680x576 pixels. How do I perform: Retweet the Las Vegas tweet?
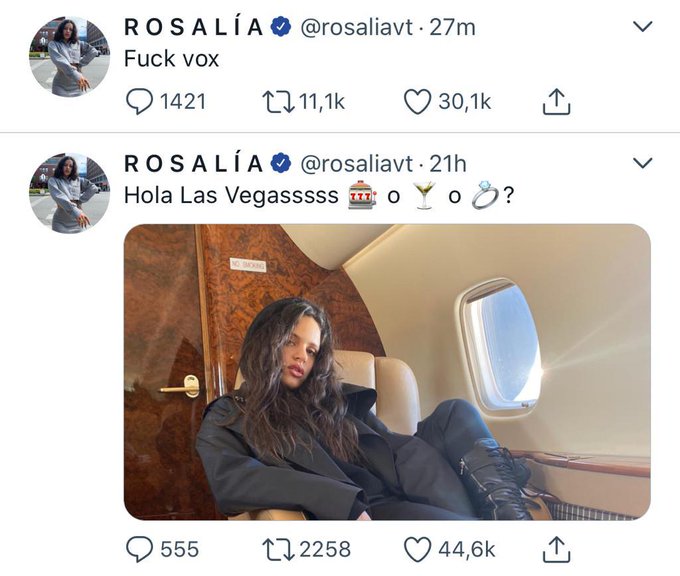278,549
